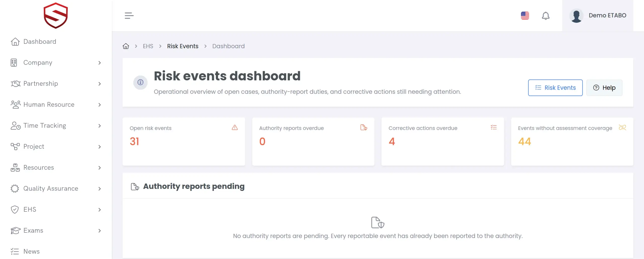Click the red shield app logo
Screen dimensions: 644x259
[56, 15]
